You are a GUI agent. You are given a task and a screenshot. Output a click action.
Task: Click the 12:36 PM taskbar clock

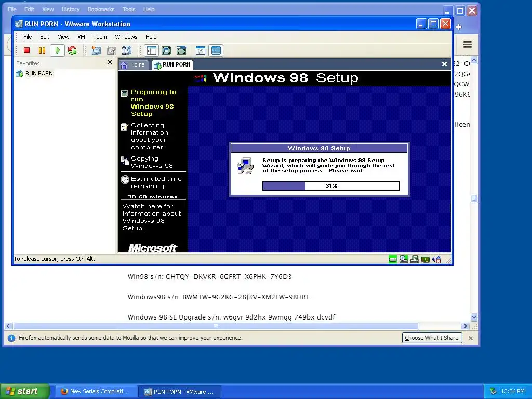click(513, 392)
